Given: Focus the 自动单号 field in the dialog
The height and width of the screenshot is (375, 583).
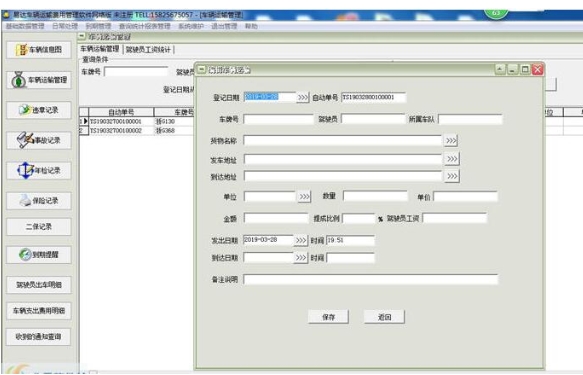Looking at the screenshot, I should [374, 97].
